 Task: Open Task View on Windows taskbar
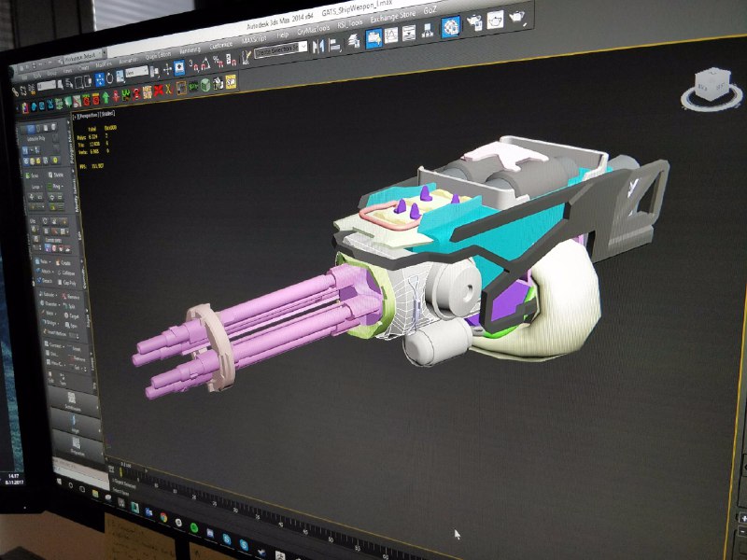point(83,489)
